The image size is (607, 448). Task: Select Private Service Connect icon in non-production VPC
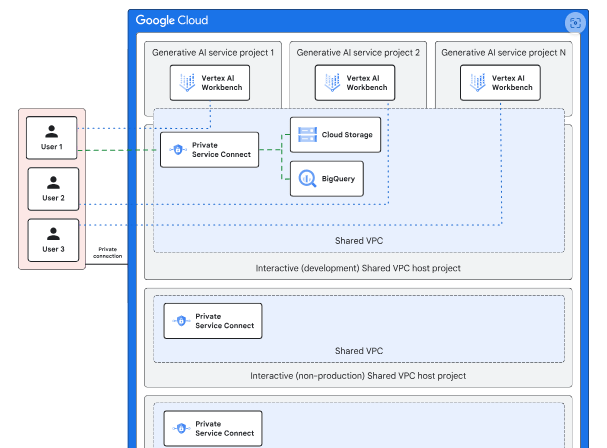181,321
